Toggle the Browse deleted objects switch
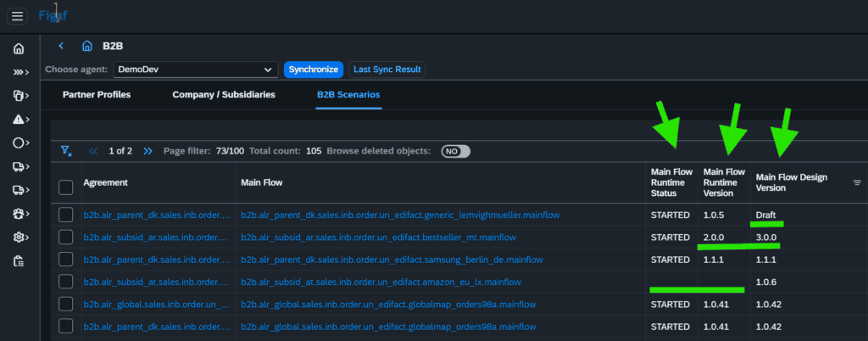Viewport: 868px width, 341px height. (455, 151)
